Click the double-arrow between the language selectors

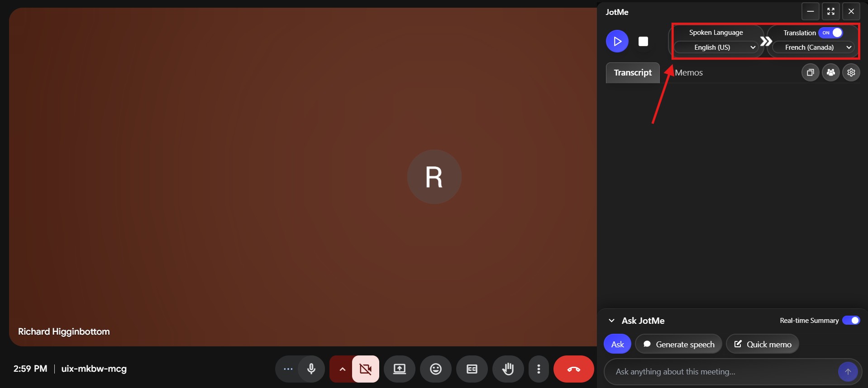tap(766, 42)
